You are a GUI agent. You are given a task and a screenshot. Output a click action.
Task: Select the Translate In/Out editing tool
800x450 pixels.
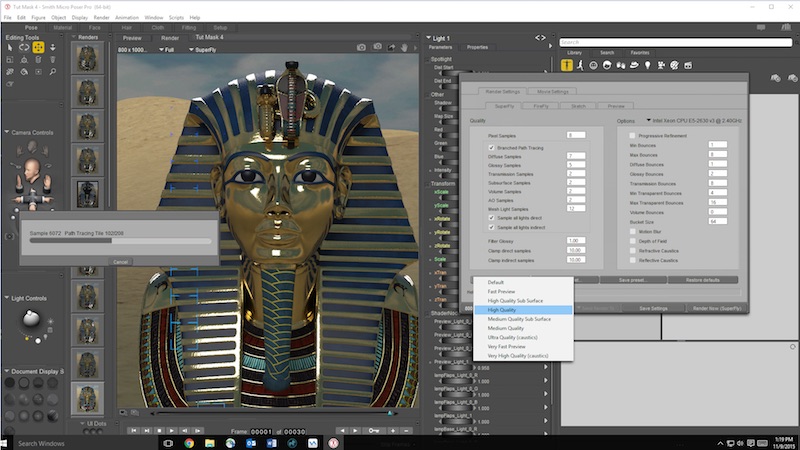(53, 47)
